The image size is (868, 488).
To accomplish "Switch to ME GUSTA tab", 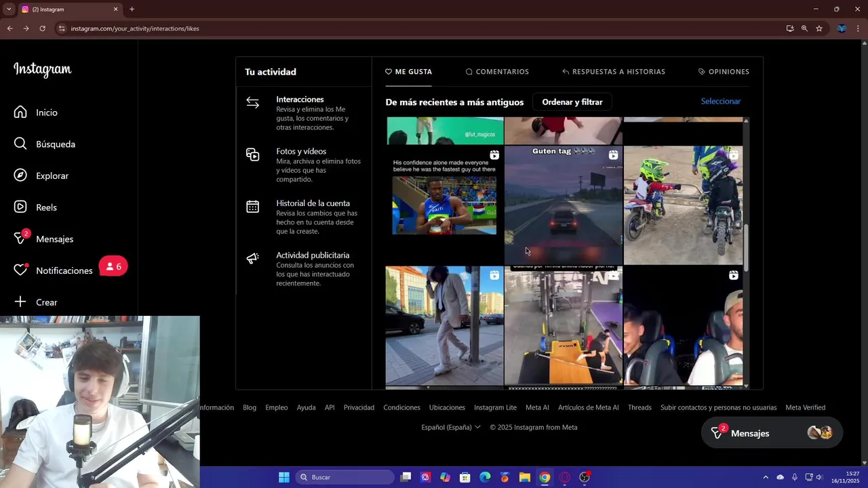I will [x=408, y=72].
